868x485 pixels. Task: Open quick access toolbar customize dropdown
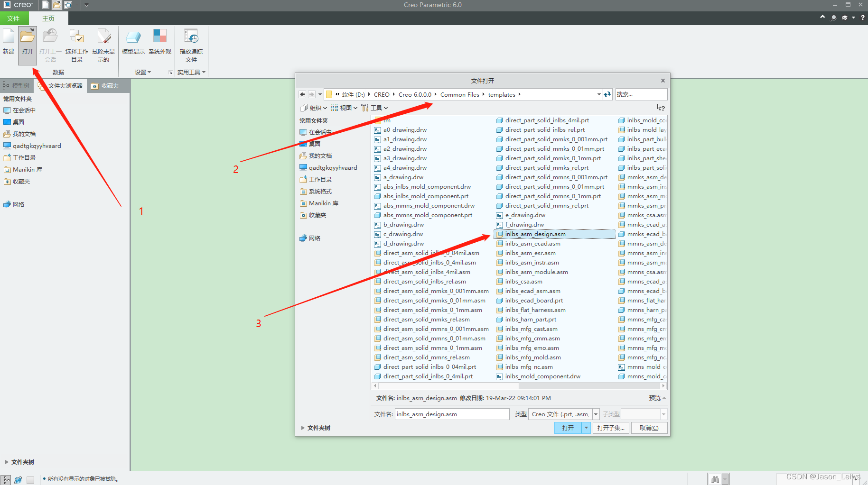click(87, 5)
